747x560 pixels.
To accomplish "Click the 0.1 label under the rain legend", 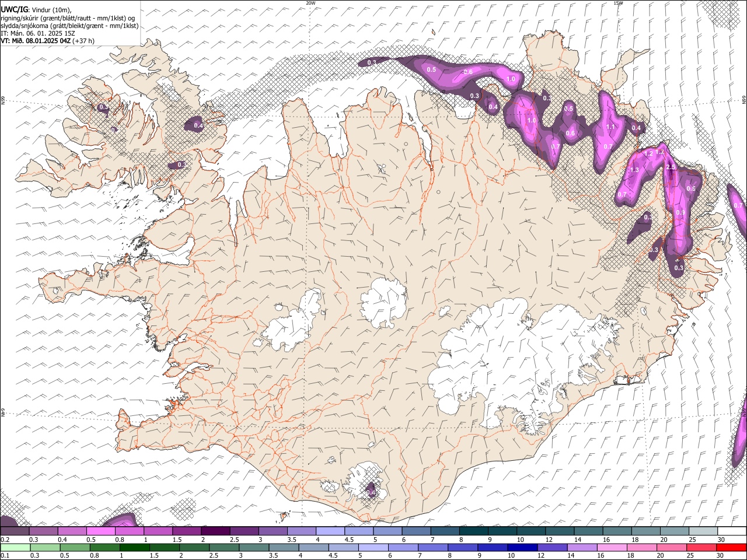I will [5, 555].
